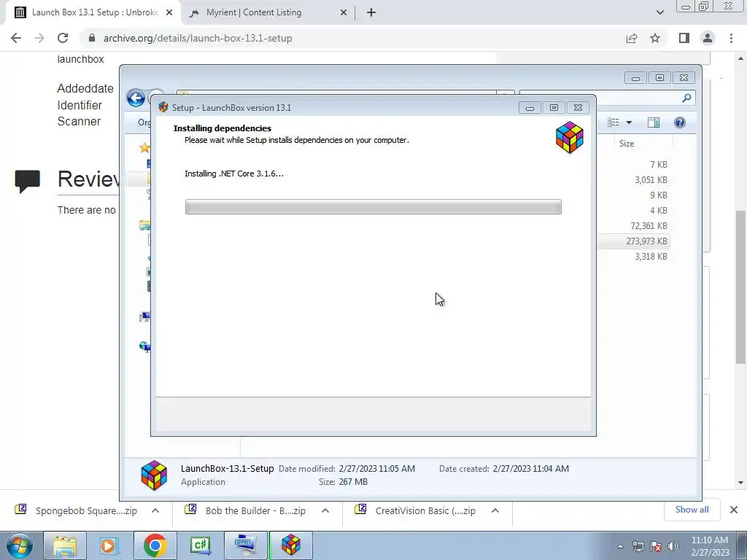Open the on-screen keyboard taskbar icon
747x560 pixels.
tap(246, 545)
